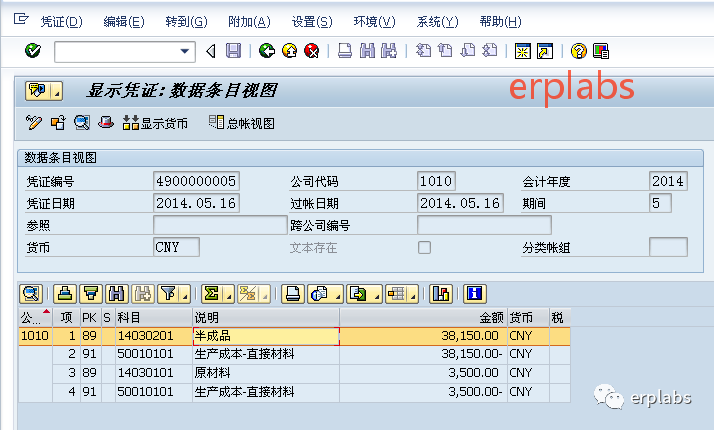Select the row with 半成品

coord(294,336)
